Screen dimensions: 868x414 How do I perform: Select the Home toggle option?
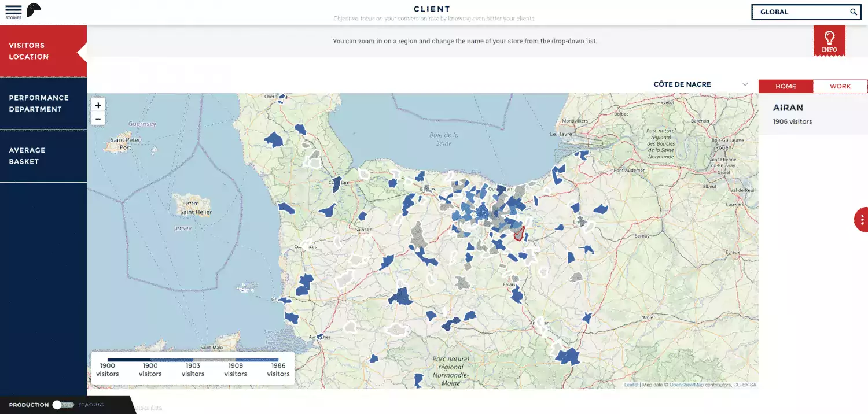click(785, 86)
